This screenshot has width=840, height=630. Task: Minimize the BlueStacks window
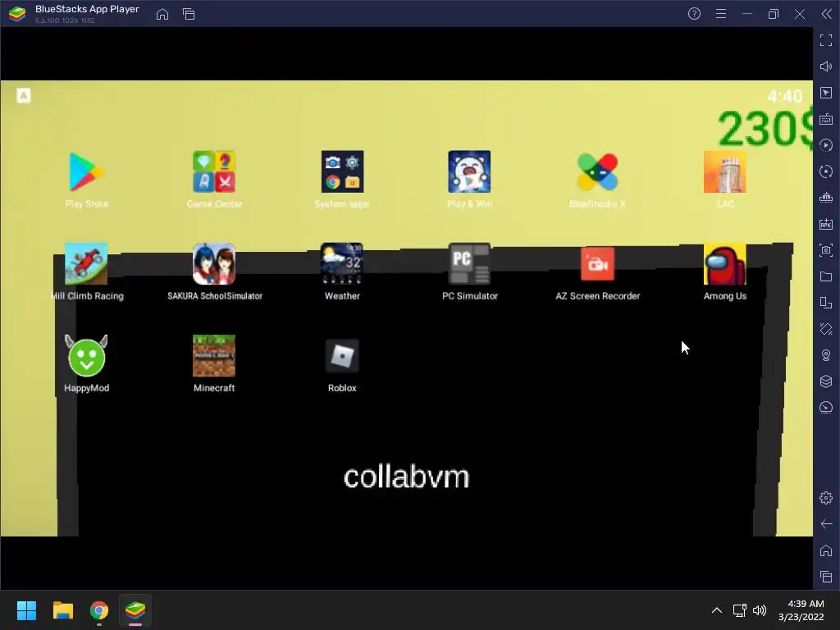coord(747,14)
